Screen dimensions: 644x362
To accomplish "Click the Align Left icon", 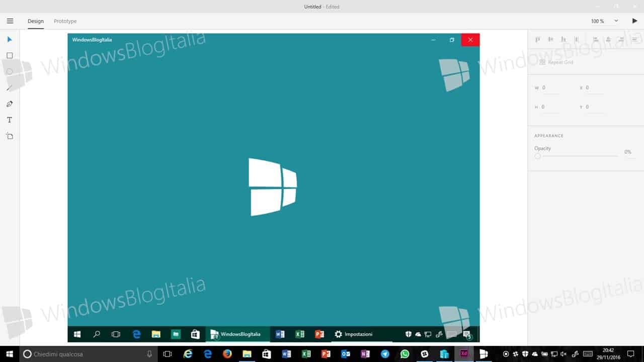I will [596, 39].
